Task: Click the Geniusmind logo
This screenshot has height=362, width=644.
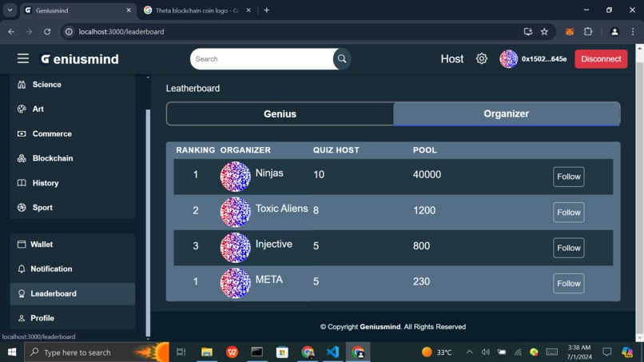Action: pos(80,59)
